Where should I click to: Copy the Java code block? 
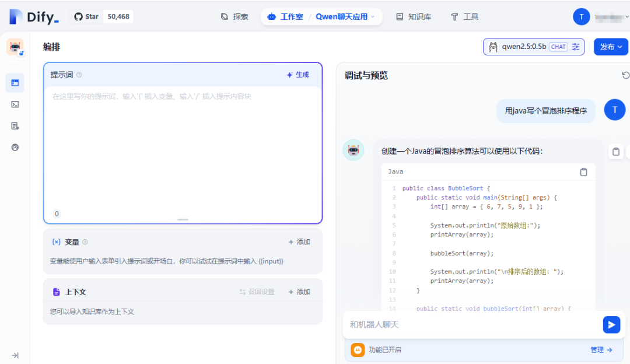(x=583, y=172)
